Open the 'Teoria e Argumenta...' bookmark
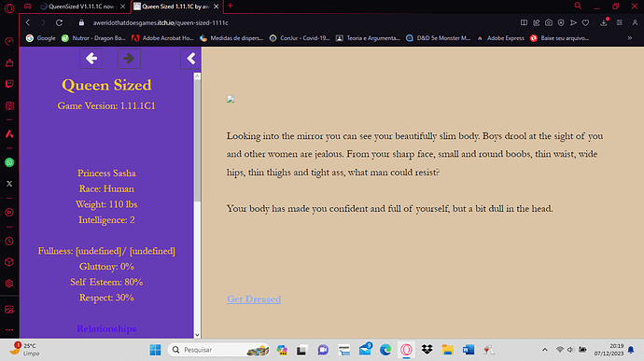 point(368,38)
